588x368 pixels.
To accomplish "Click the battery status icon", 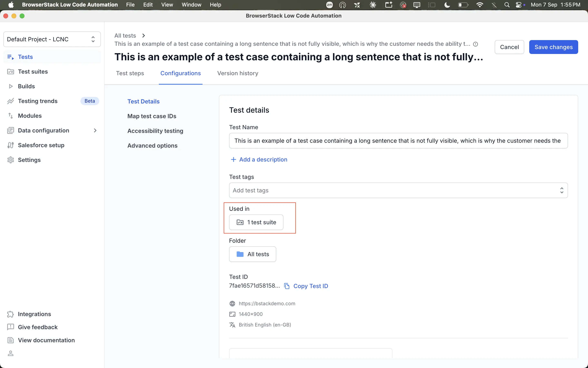I will (x=463, y=5).
